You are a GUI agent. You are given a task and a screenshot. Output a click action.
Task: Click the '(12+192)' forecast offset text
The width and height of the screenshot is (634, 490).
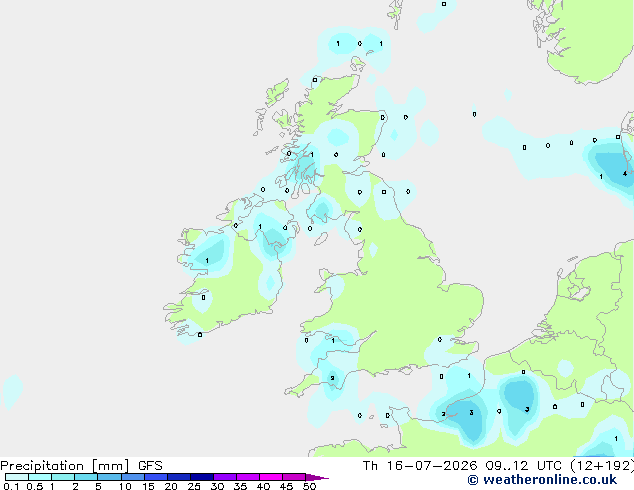click(601, 466)
